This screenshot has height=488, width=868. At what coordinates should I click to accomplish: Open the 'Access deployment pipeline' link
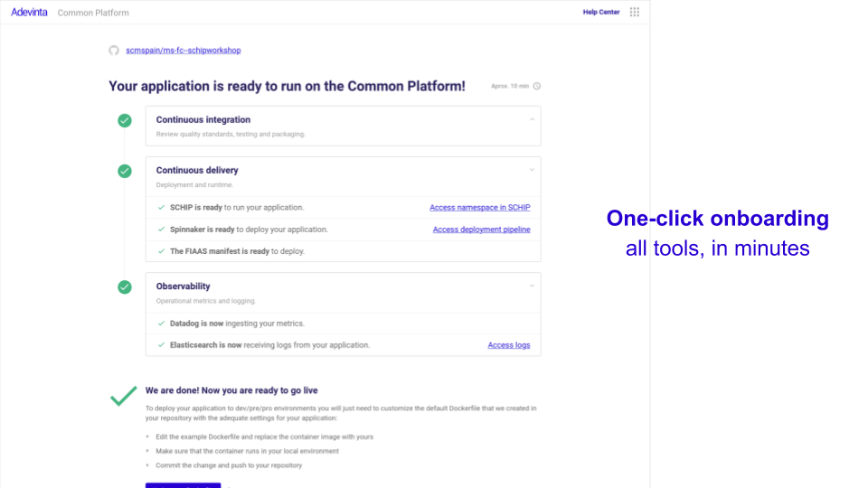481,230
